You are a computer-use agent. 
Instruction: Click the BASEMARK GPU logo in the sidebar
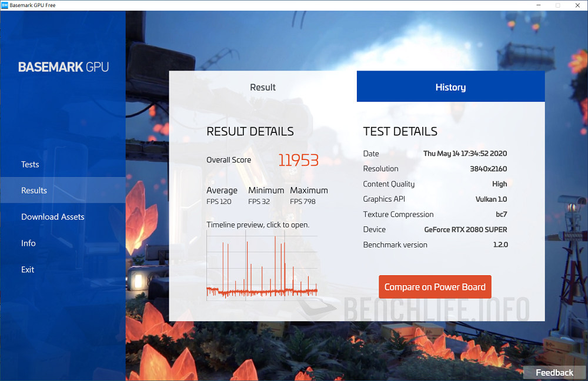click(x=62, y=66)
